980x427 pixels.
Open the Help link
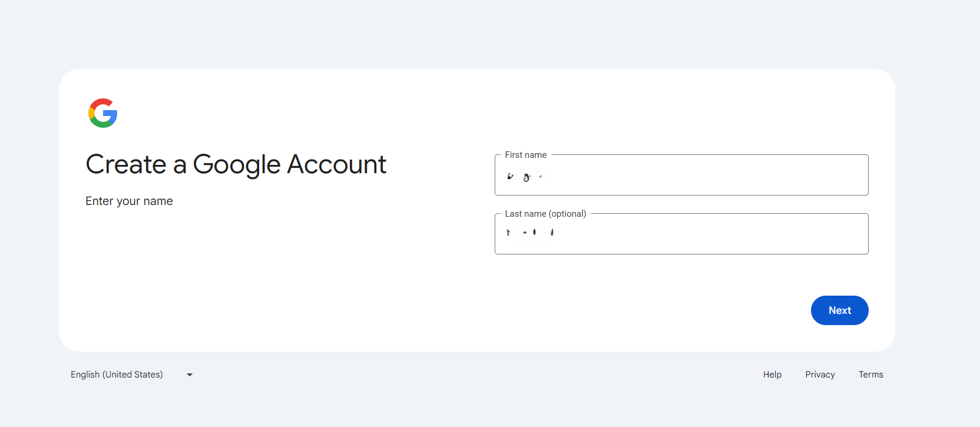(x=772, y=375)
